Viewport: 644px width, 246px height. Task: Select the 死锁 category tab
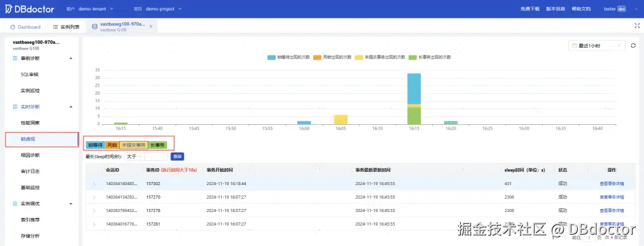112,145
